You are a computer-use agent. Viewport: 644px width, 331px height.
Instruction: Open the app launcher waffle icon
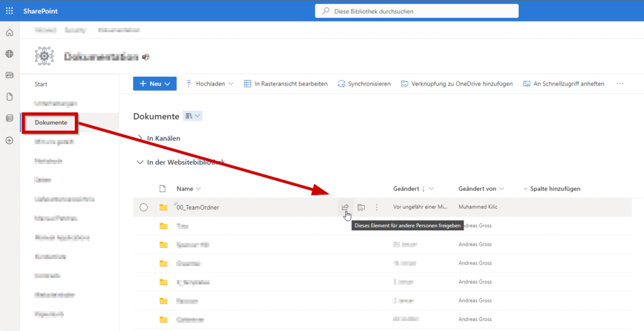(x=9, y=11)
